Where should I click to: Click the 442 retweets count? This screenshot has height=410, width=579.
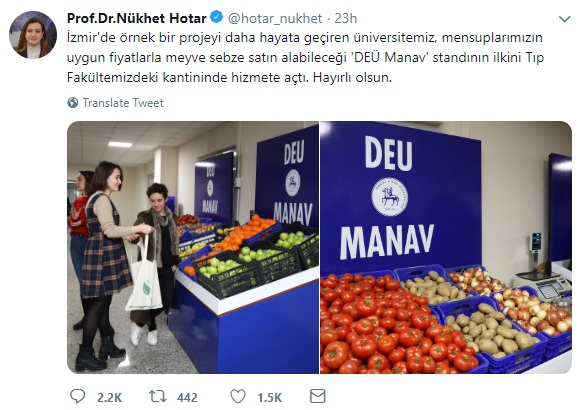(x=187, y=397)
